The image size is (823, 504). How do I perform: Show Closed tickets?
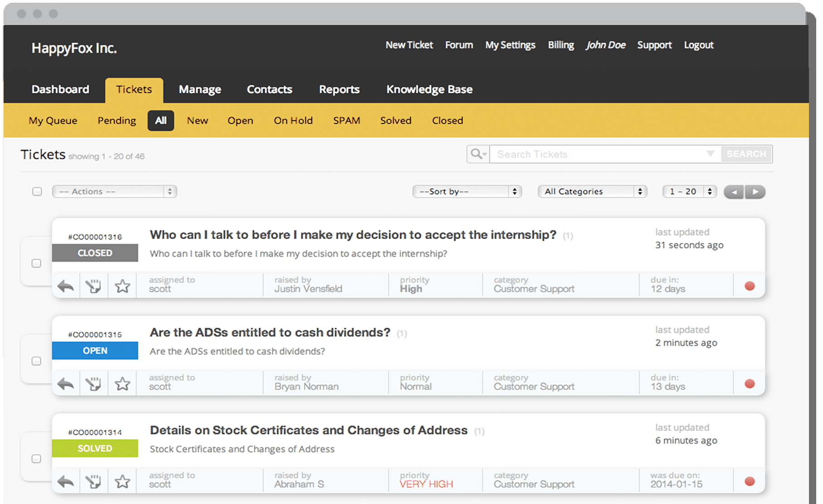point(447,121)
